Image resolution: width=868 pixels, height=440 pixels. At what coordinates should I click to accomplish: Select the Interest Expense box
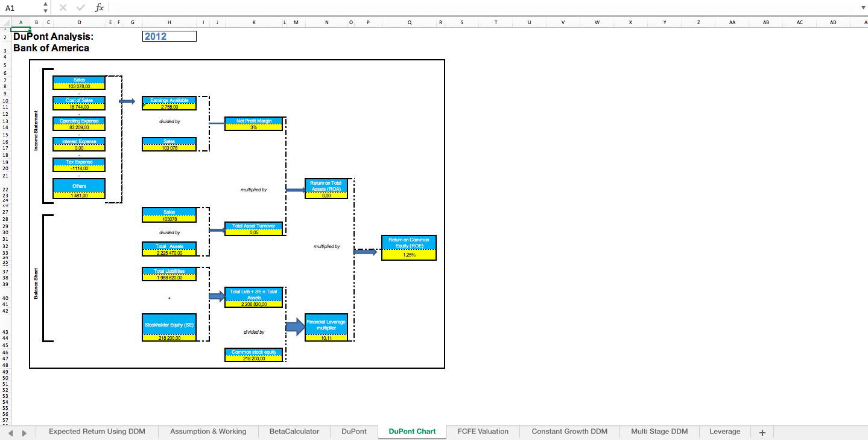(79, 144)
